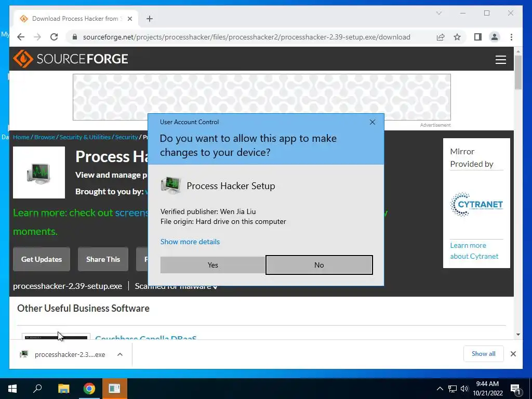Click the site lock icon in address bar

click(x=75, y=37)
